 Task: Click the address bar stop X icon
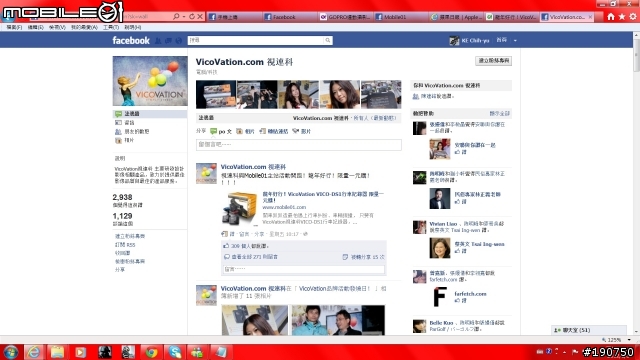pos(200,17)
